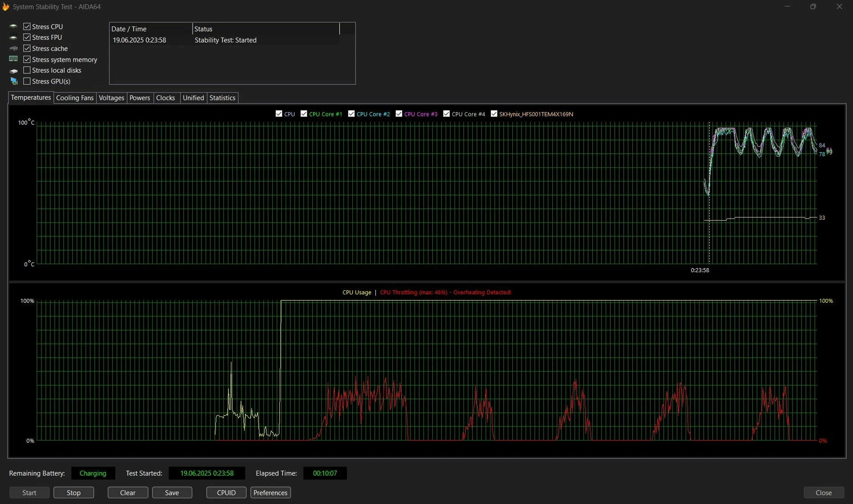This screenshot has width=853, height=504.
Task: Click the 19.06.2025 0:23:58 log timestamp
Action: [x=139, y=40]
